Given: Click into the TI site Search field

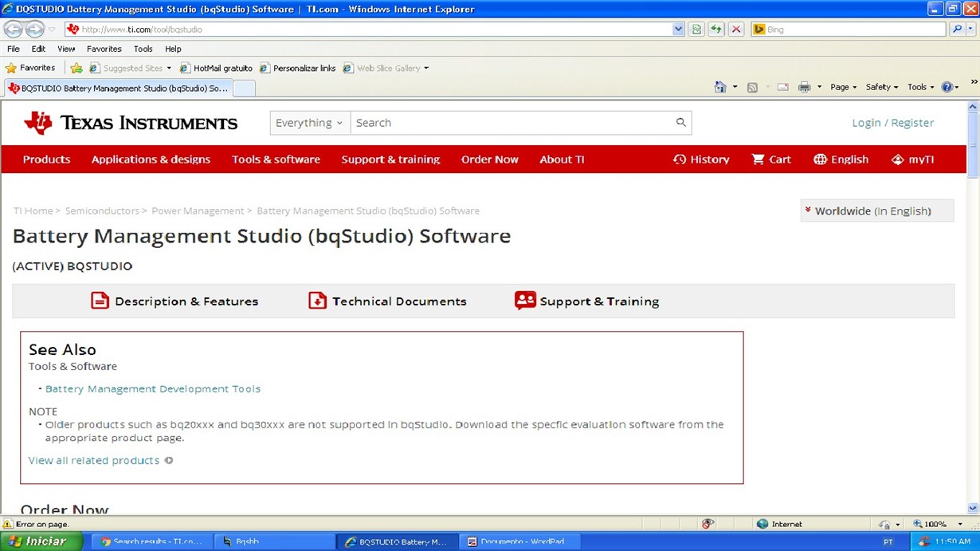Looking at the screenshot, I should [512, 123].
